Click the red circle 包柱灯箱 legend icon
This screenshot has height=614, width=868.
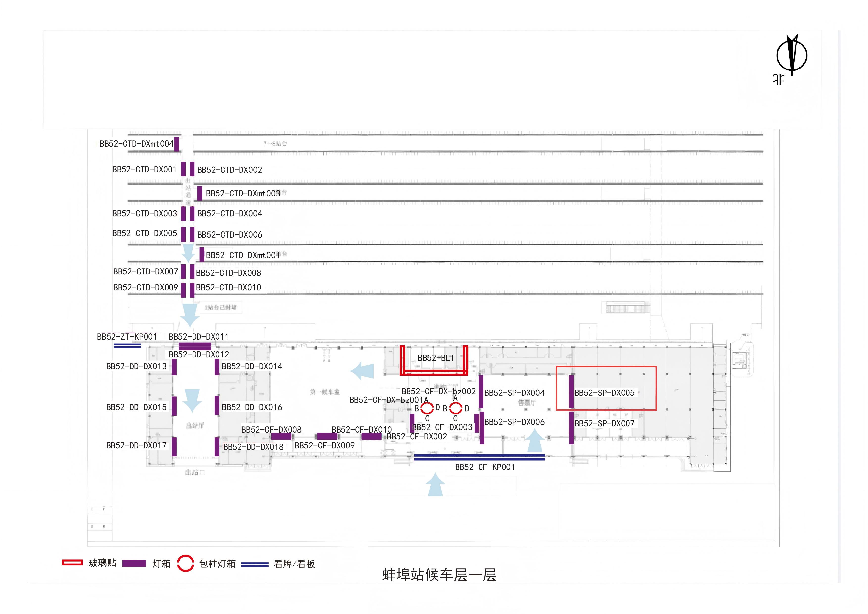[186, 563]
